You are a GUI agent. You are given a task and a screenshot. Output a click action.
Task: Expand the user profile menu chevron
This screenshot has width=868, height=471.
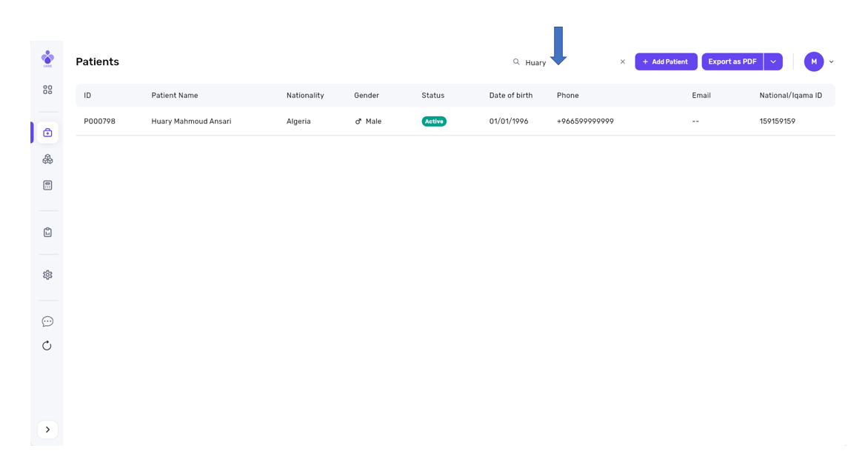coord(831,62)
